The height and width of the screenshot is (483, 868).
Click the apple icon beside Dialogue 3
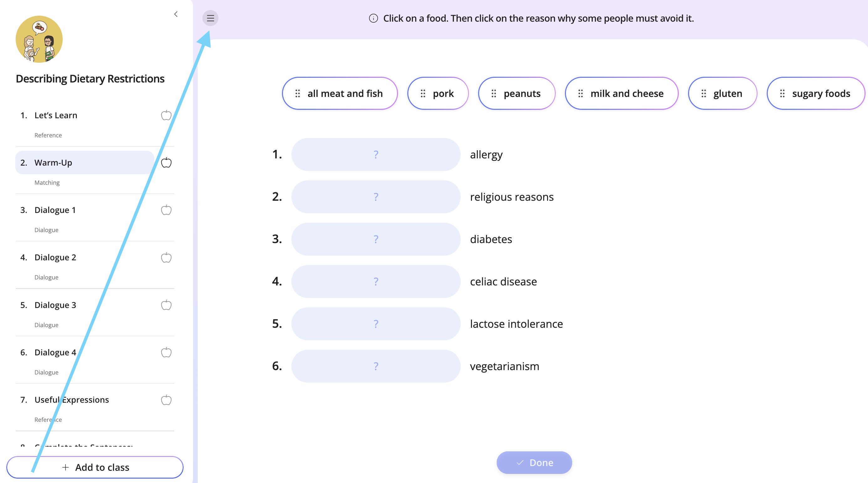(x=166, y=305)
